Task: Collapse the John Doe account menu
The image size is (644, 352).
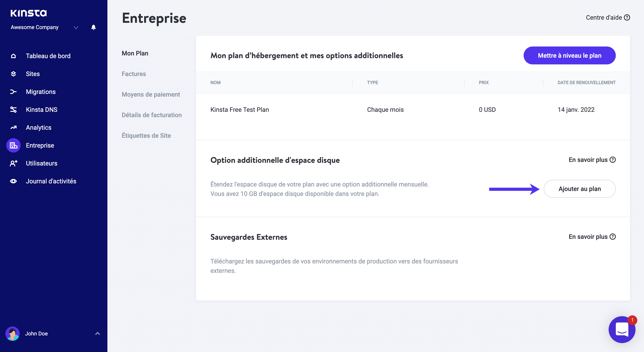Action: point(97,333)
